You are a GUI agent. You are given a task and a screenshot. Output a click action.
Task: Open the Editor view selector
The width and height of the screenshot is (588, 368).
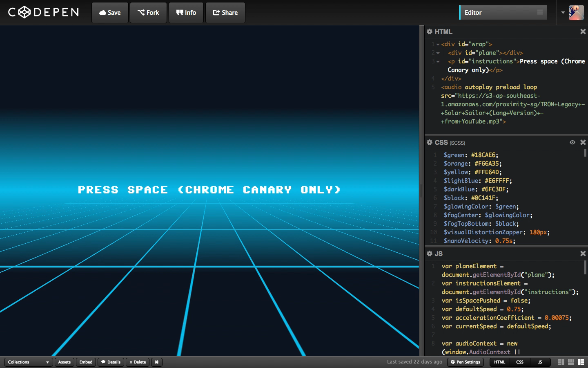503,13
